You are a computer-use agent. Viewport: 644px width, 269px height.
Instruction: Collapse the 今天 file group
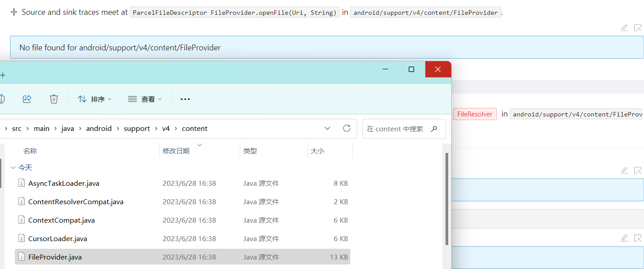point(13,167)
